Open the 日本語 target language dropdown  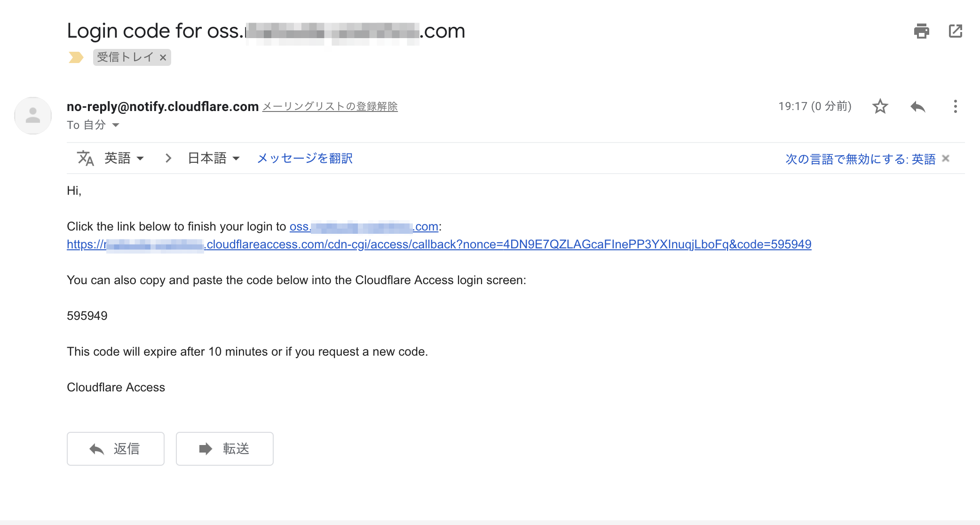[x=213, y=159]
